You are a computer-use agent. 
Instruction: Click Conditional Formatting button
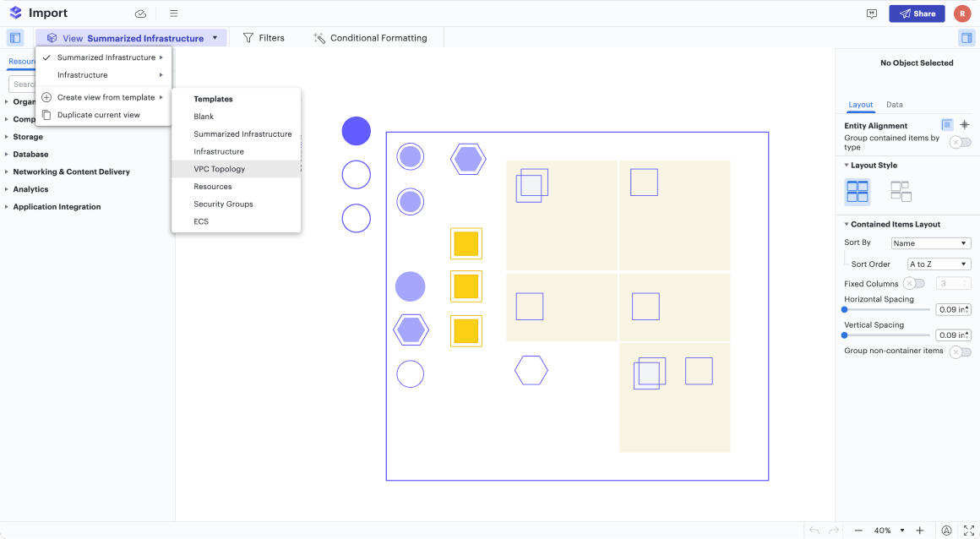[x=370, y=37]
